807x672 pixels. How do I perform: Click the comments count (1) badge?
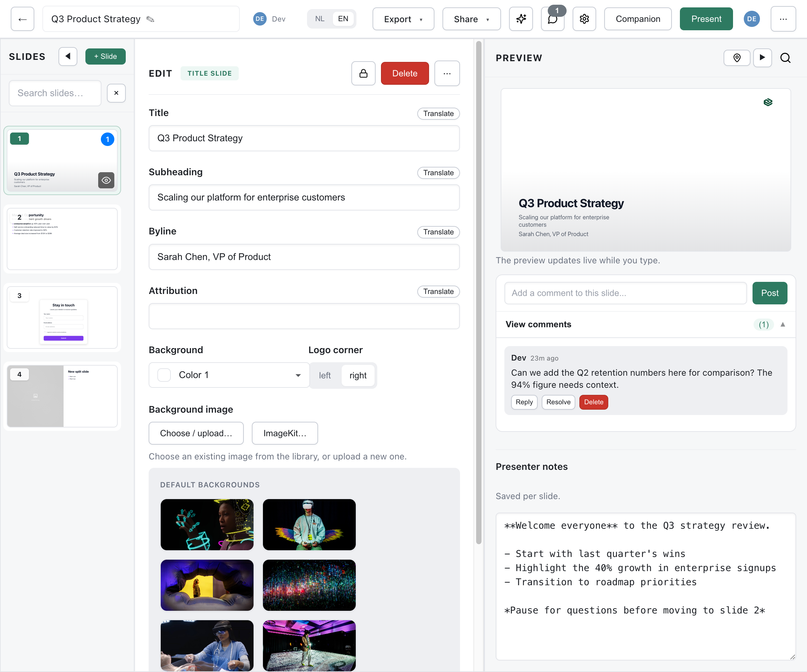(764, 325)
